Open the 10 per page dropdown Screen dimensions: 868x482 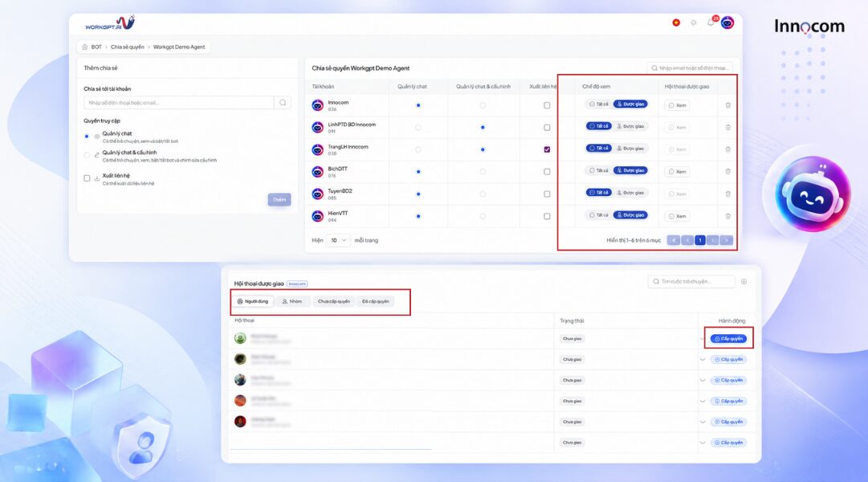tap(338, 240)
